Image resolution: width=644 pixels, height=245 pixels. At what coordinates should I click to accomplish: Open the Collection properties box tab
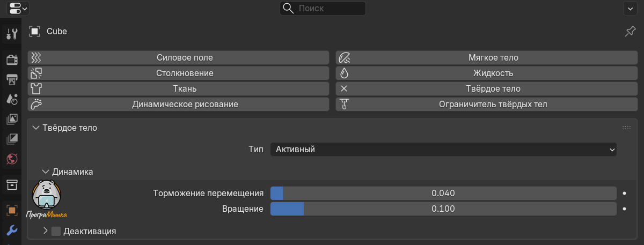point(12,185)
